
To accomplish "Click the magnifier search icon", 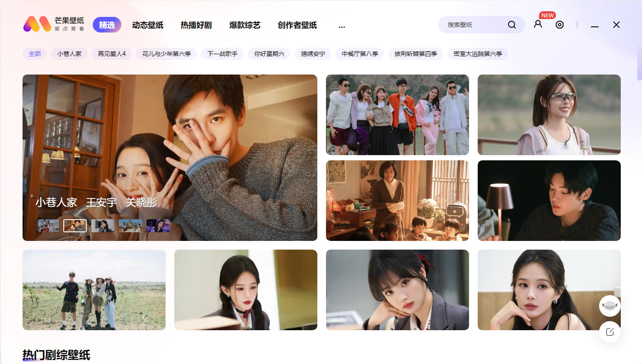I will tap(512, 25).
